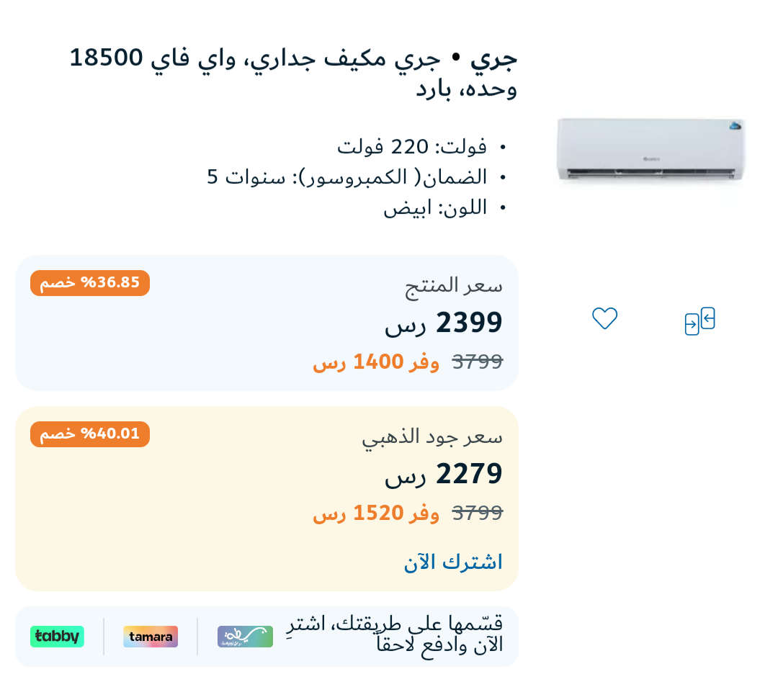Click the وفر 1400 savings text
The height and width of the screenshot is (700, 778).
(x=376, y=362)
